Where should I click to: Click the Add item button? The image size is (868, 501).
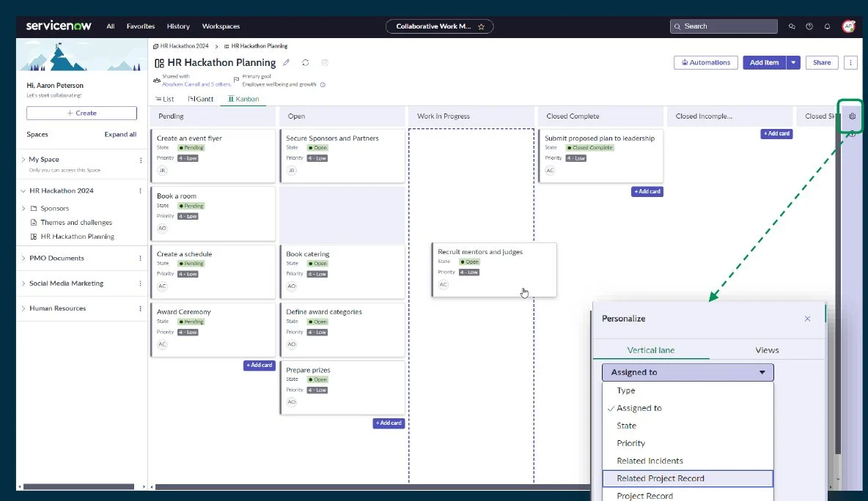click(x=764, y=62)
